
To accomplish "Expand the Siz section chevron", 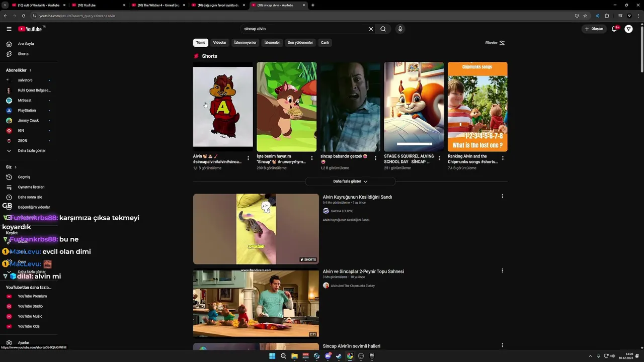I will (16, 167).
